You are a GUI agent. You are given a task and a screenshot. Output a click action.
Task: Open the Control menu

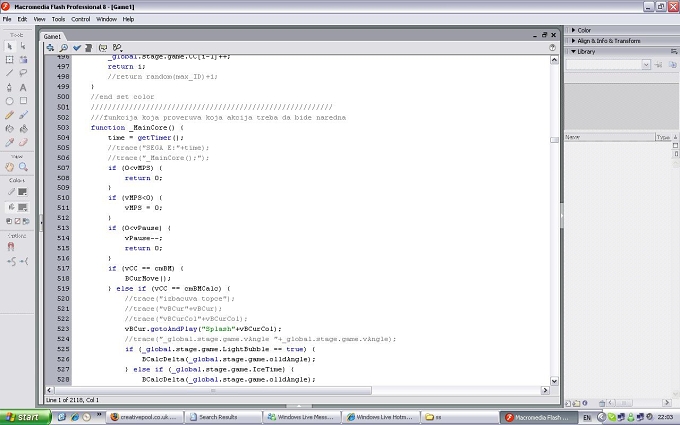coord(81,19)
